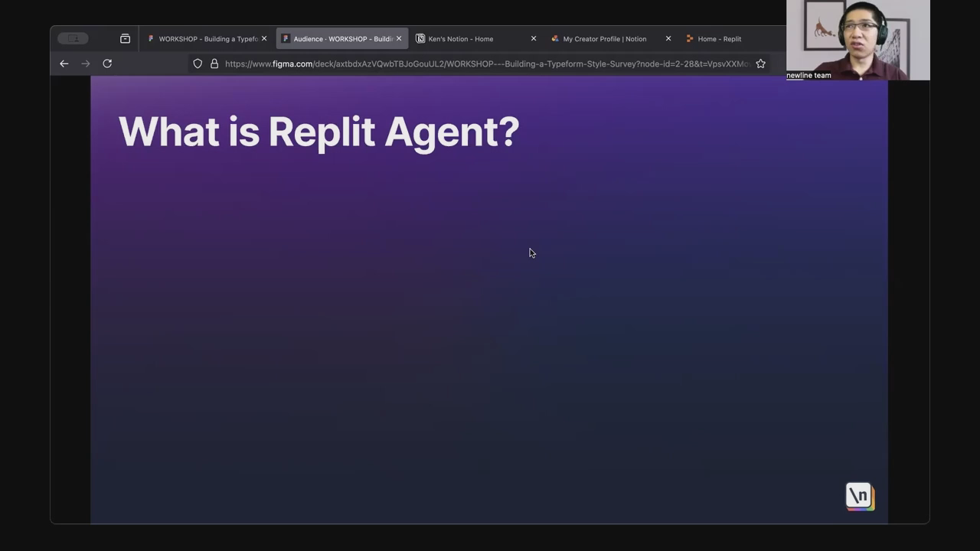Select the newline team webcam thumbnail

[x=858, y=40]
